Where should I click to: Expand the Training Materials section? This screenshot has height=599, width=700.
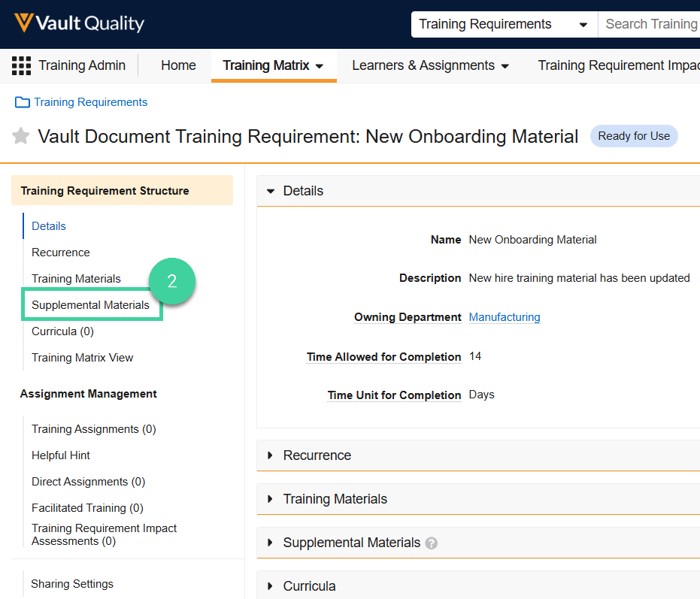coord(270,499)
